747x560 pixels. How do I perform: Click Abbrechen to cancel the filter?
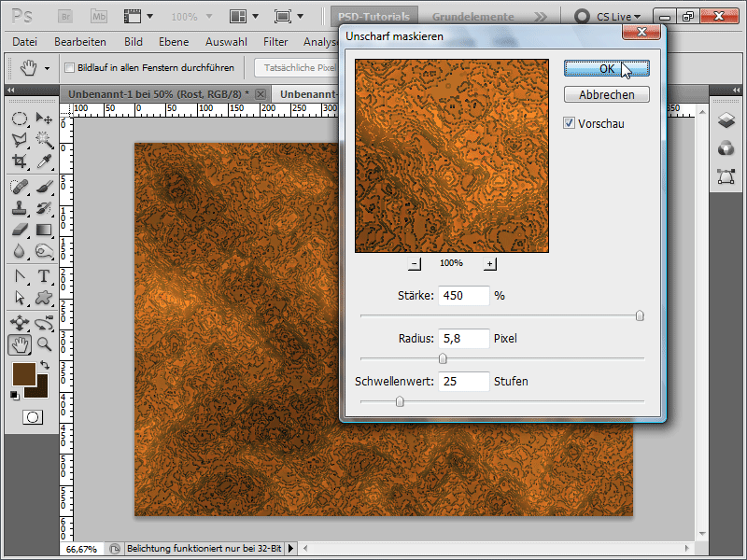[606, 95]
